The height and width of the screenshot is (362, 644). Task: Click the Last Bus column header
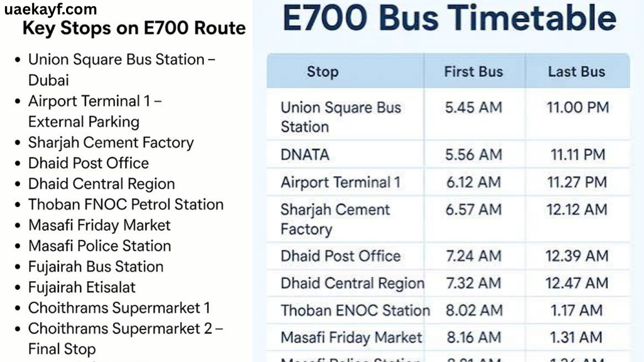coord(577,72)
